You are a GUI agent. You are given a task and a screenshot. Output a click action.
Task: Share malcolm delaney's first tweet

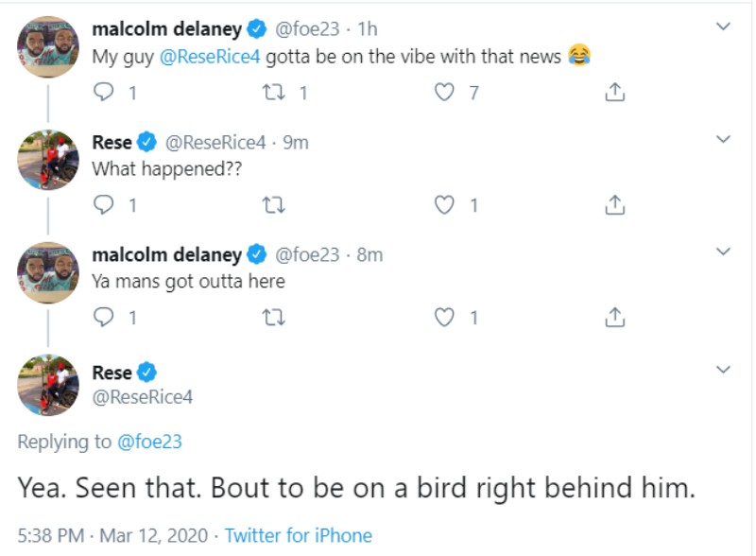pyautogui.click(x=614, y=93)
